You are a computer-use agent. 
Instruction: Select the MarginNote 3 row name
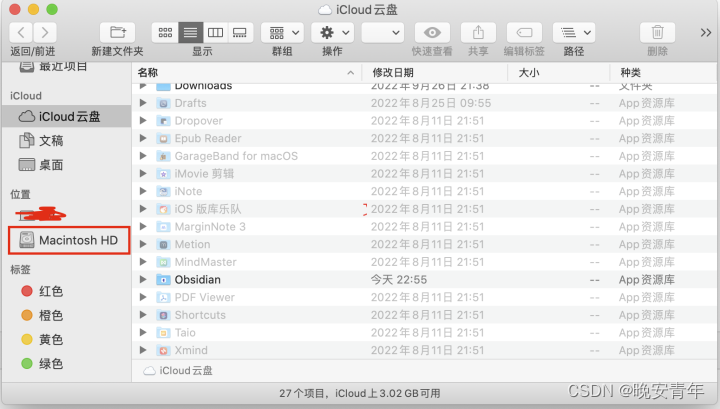click(x=210, y=227)
